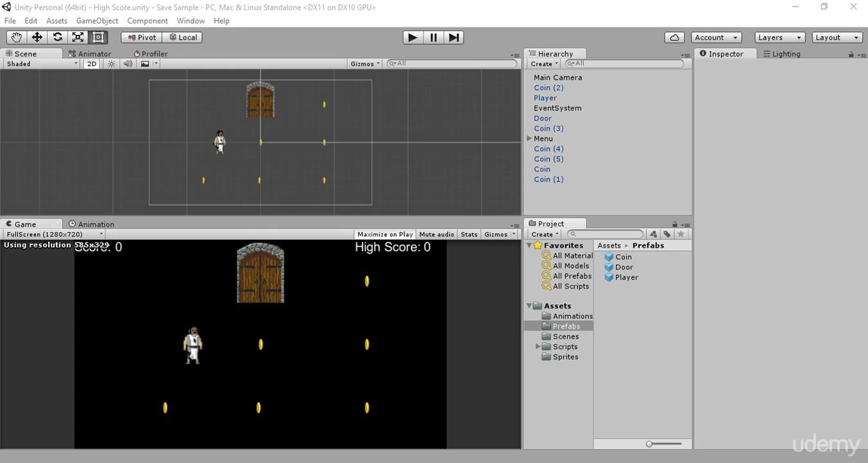The image size is (868, 463).
Task: Expand the Menu object in the Hierarchy
Action: coord(529,138)
